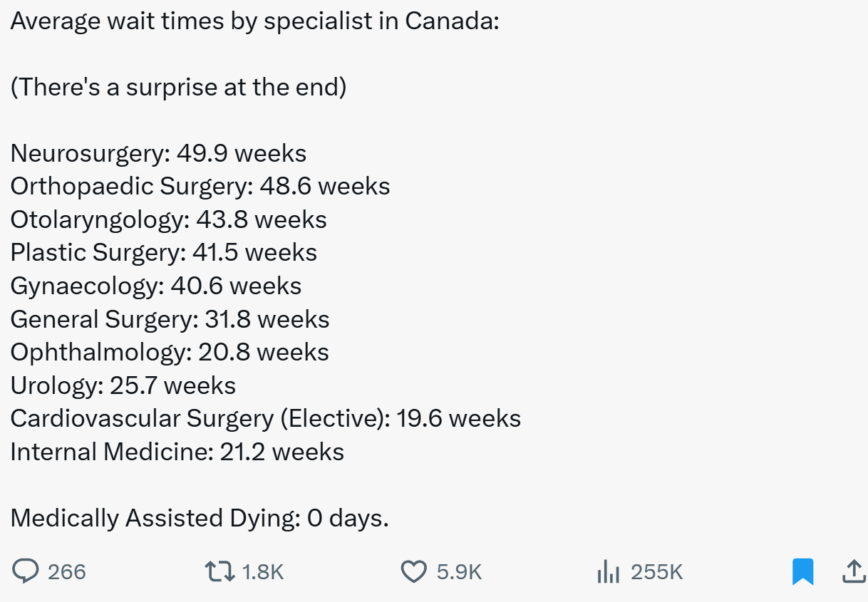This screenshot has width=868, height=602.
Task: Click the Plastic Surgery 41.5 weeks line
Action: pos(164,252)
